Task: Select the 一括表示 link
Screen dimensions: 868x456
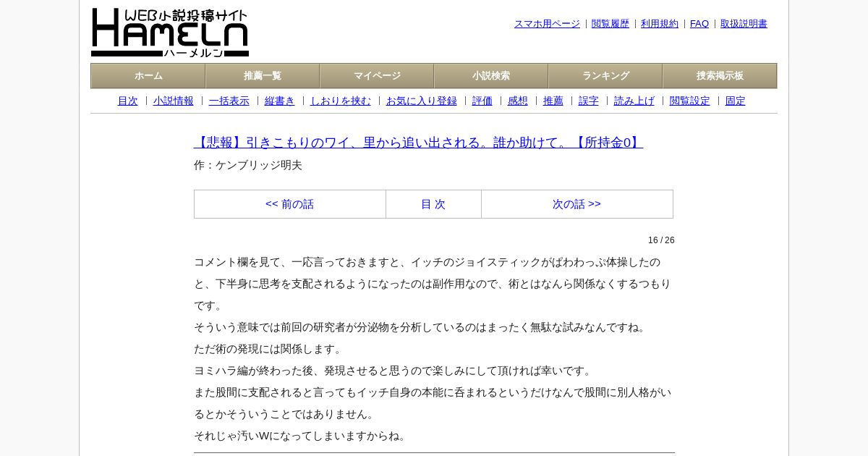Action: point(229,101)
